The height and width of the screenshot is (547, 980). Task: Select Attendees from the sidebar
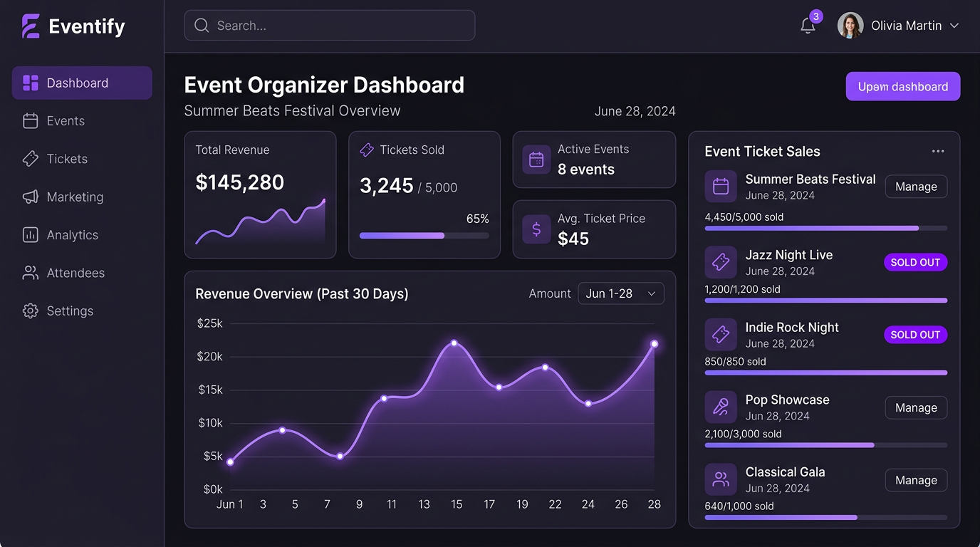[75, 273]
